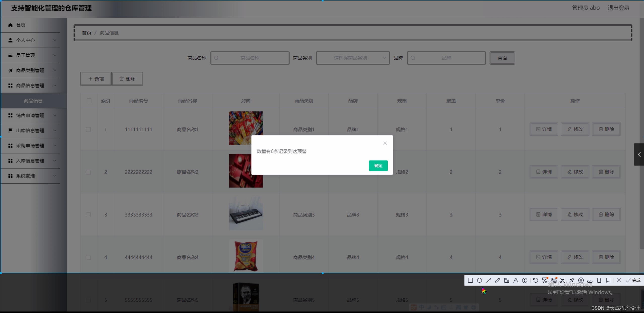Image resolution: width=644 pixels, height=313 pixels.
Task: Open 首页 from the breadcrumb
Action: pyautogui.click(x=86, y=33)
